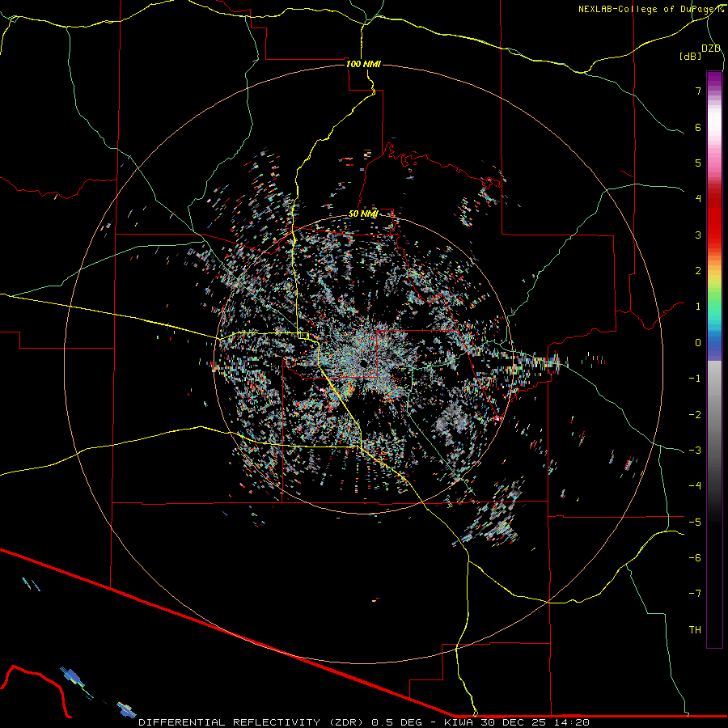The image size is (728, 728).
Task: Click the 2 value on the color scale
Action: (698, 271)
